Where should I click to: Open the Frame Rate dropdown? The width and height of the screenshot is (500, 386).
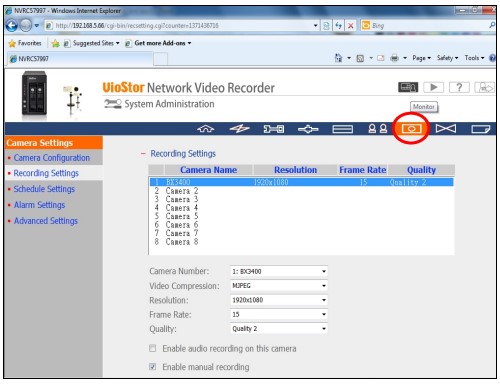(279, 314)
